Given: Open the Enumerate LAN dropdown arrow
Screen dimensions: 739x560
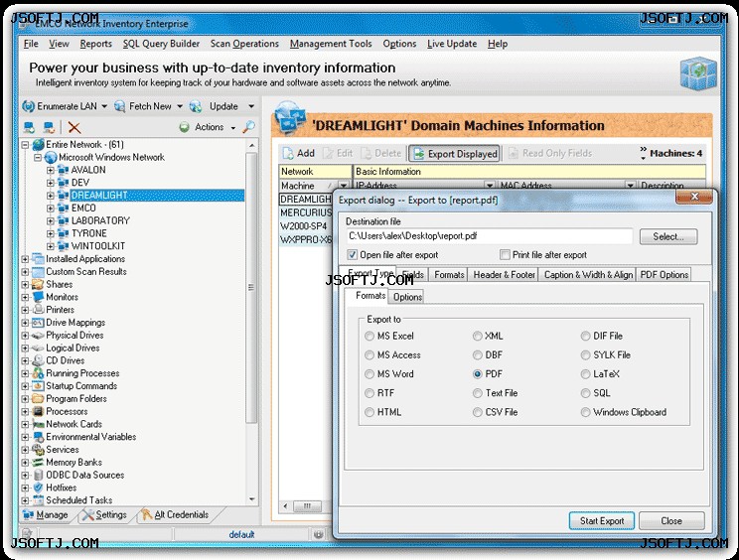Looking at the screenshot, I should point(104,106).
